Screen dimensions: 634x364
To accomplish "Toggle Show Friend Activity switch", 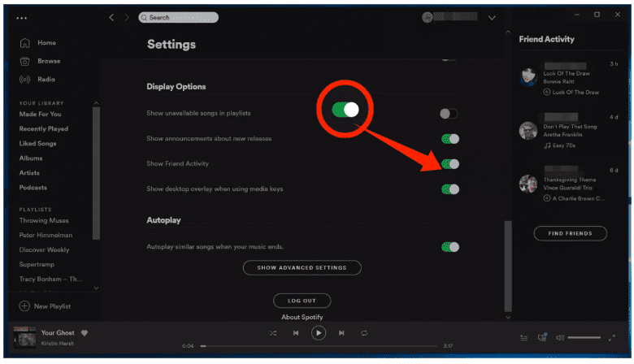I will click(450, 164).
